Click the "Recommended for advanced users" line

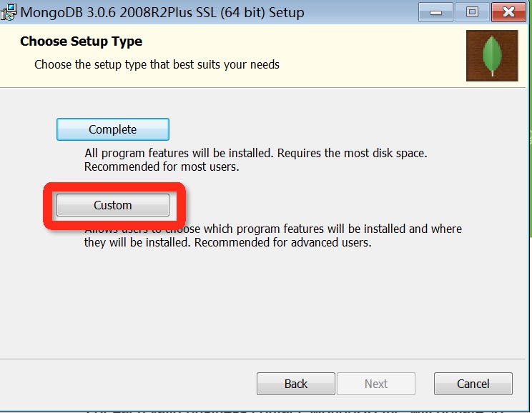[x=228, y=242]
